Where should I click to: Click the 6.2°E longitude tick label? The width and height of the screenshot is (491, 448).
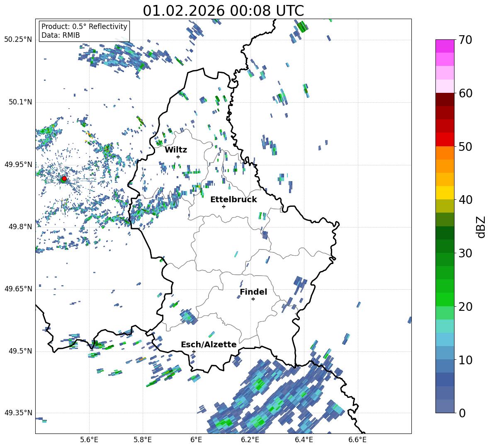250,439
